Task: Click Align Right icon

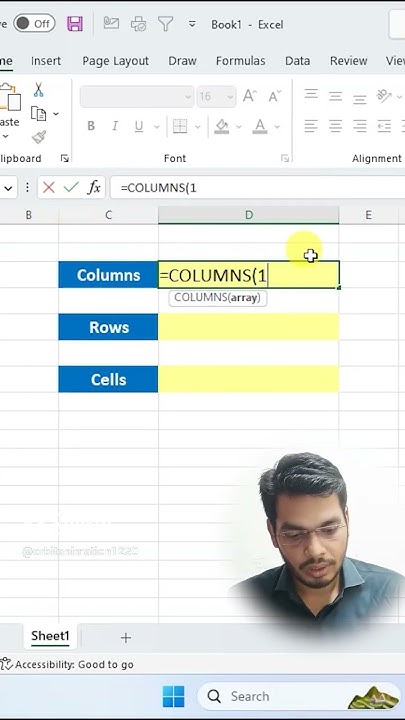Action: (360, 126)
